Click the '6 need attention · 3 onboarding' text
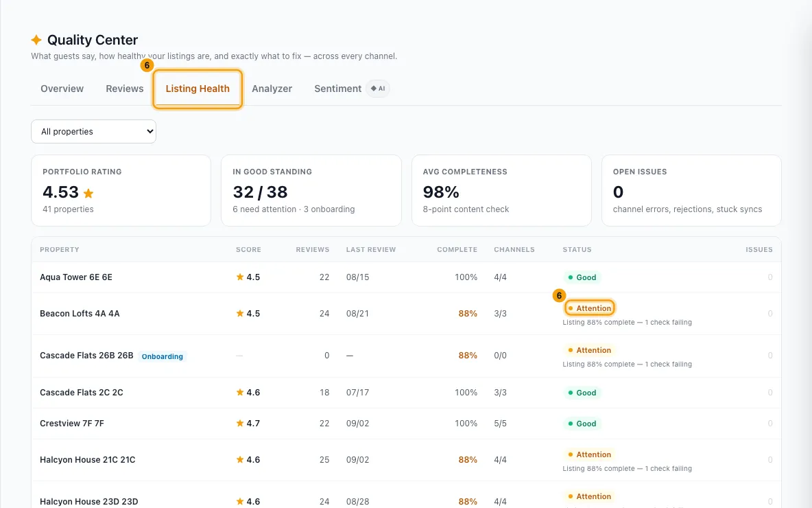The height and width of the screenshot is (508, 812). coord(294,209)
